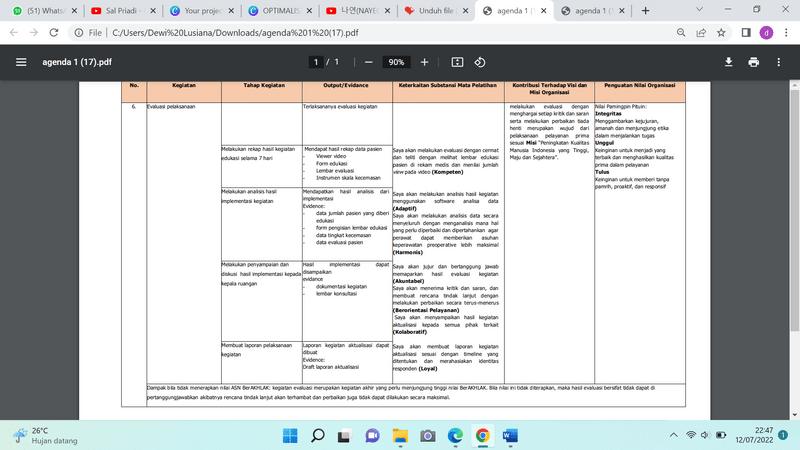Open PDF viewer more actions menu
The height and width of the screenshot is (450, 800).
point(779,62)
